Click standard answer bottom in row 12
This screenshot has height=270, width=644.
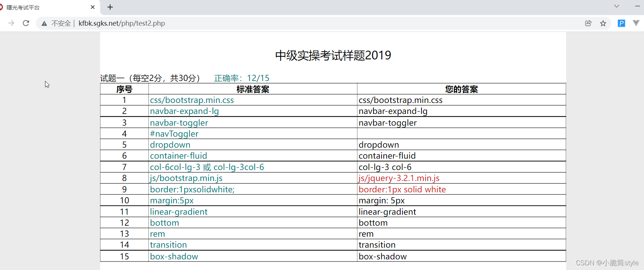(164, 223)
